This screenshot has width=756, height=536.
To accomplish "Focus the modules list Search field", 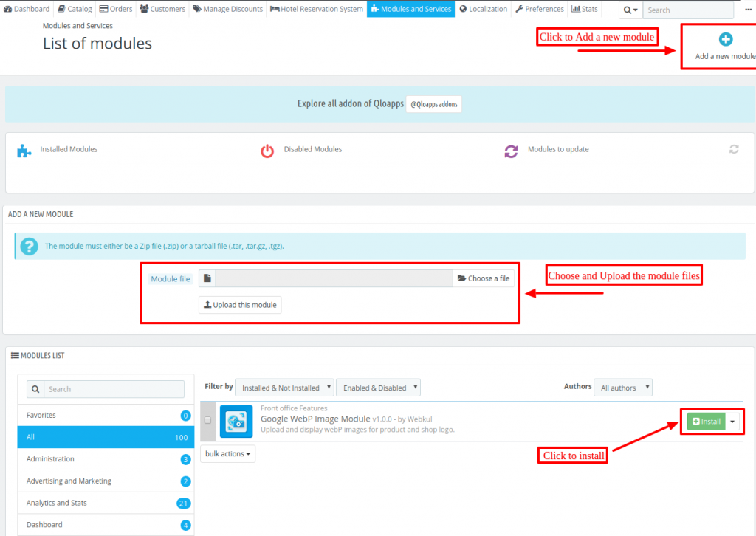I will point(114,389).
